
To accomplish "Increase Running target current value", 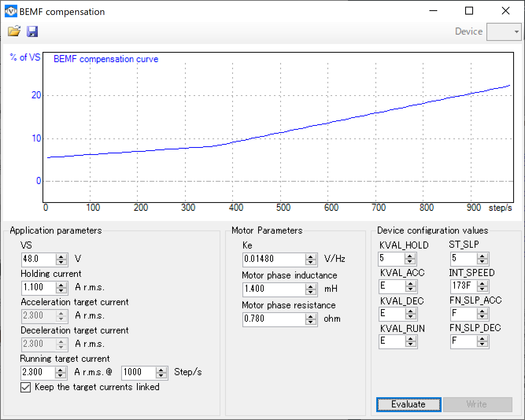I will tap(61, 370).
